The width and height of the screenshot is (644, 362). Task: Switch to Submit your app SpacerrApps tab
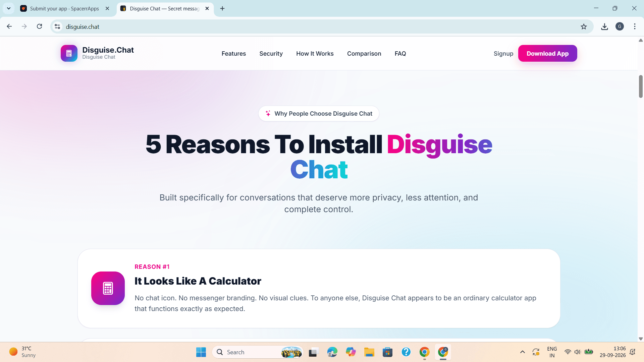tap(65, 8)
